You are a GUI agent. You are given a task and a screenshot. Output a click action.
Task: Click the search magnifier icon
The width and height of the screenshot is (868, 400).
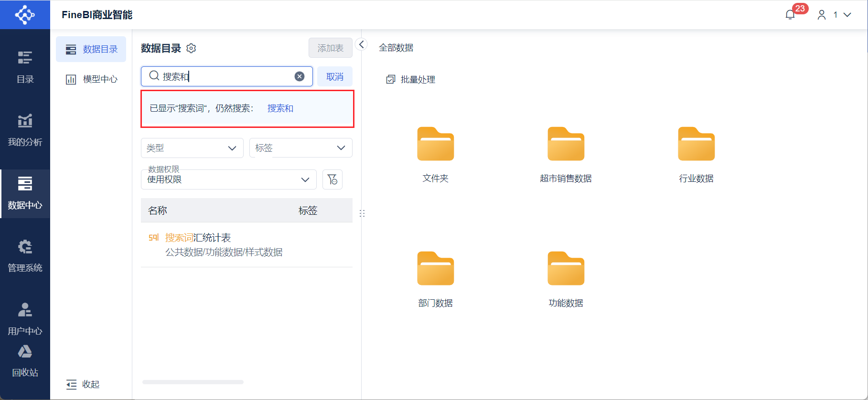point(154,76)
